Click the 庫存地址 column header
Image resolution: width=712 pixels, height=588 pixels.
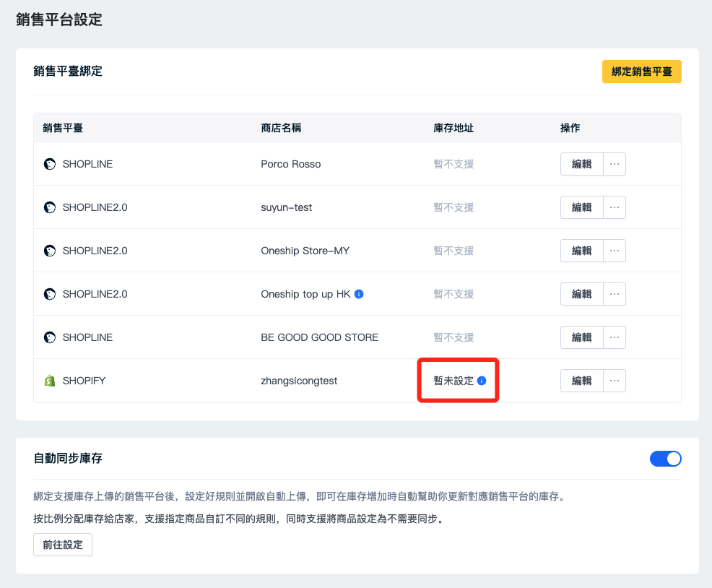point(453,128)
